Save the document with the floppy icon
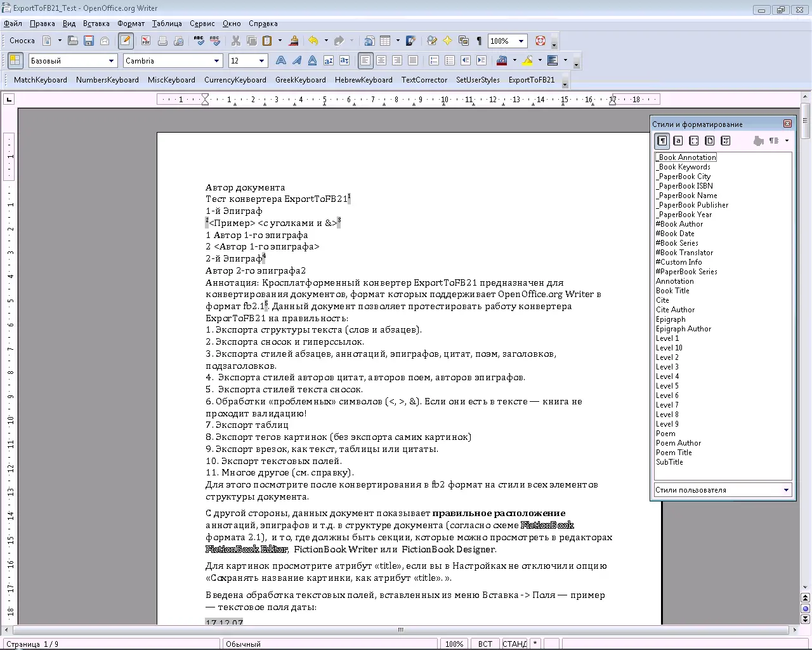The image size is (812, 650). pyautogui.click(x=89, y=41)
